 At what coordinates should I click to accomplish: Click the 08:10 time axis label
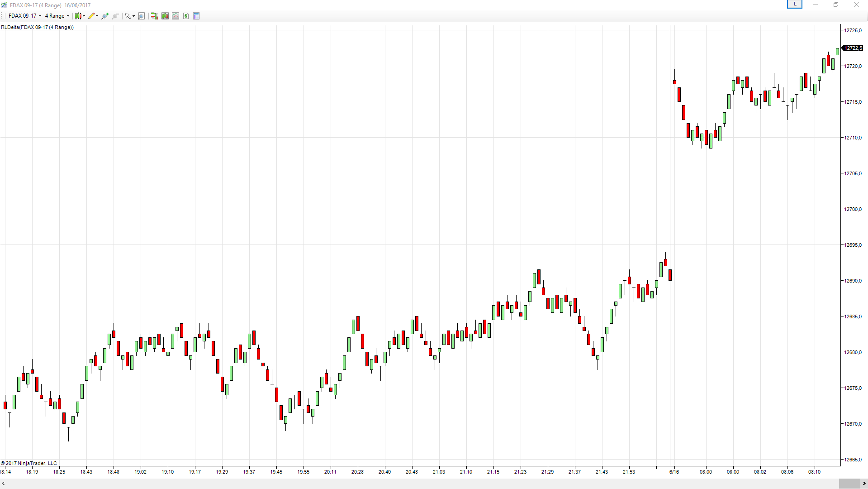(x=814, y=472)
